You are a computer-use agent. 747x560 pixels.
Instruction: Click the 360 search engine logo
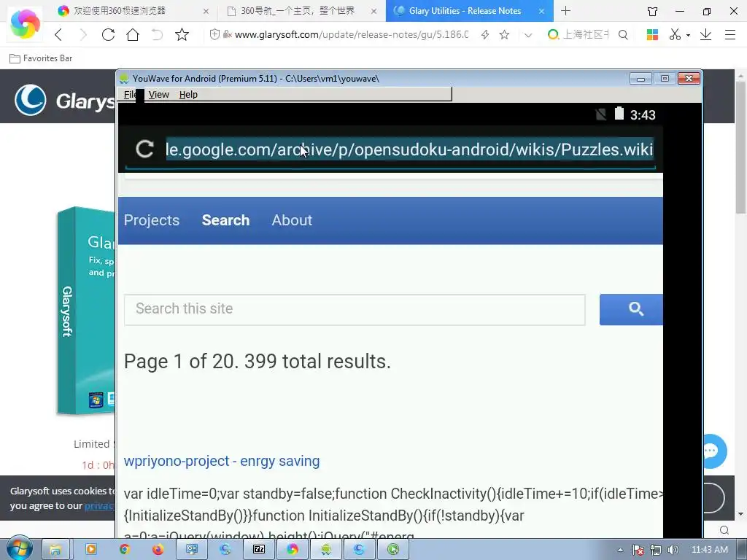coord(553,34)
